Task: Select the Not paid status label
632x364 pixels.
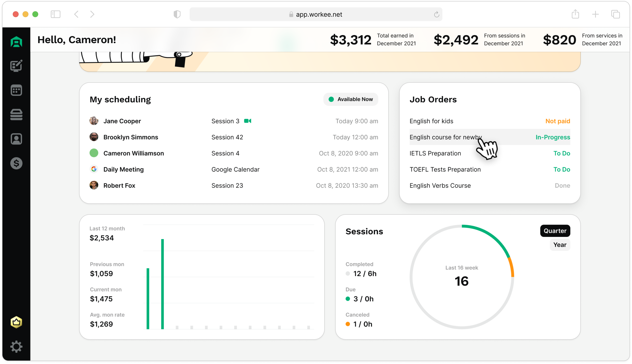Action: (558, 121)
